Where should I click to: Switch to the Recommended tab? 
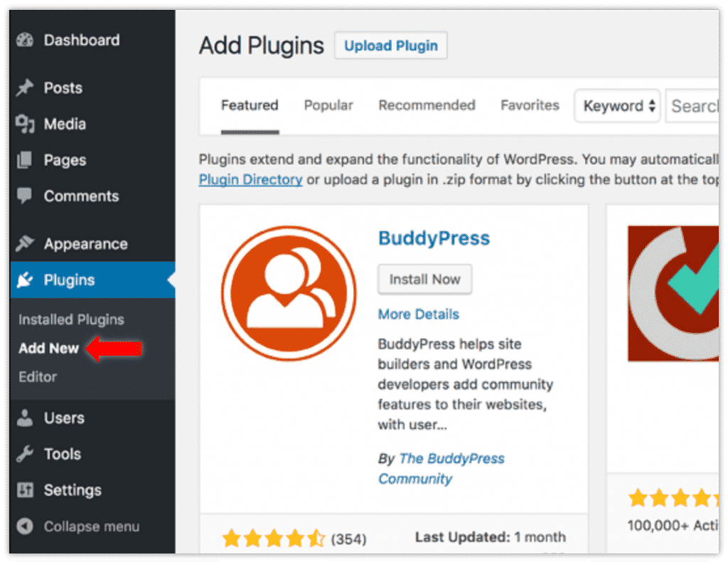427,105
